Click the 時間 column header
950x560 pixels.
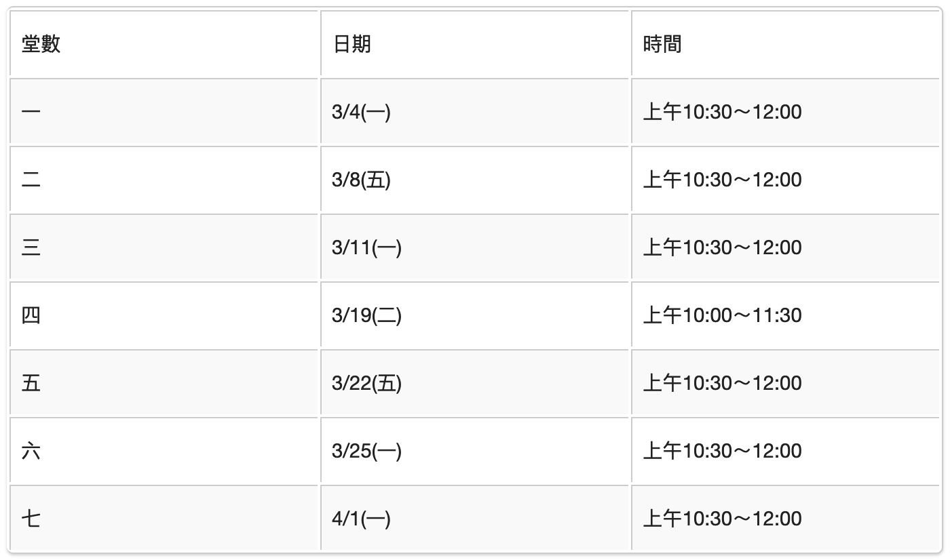[x=662, y=45]
